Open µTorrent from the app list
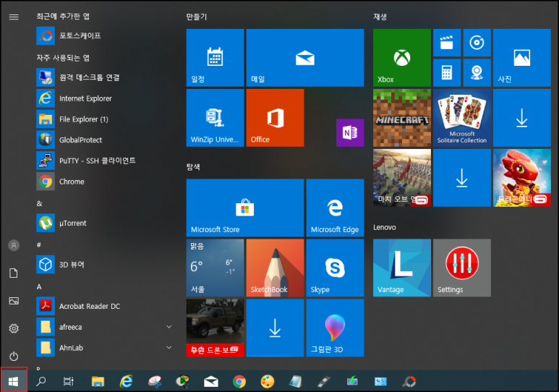The image size is (559, 392). [x=103, y=223]
